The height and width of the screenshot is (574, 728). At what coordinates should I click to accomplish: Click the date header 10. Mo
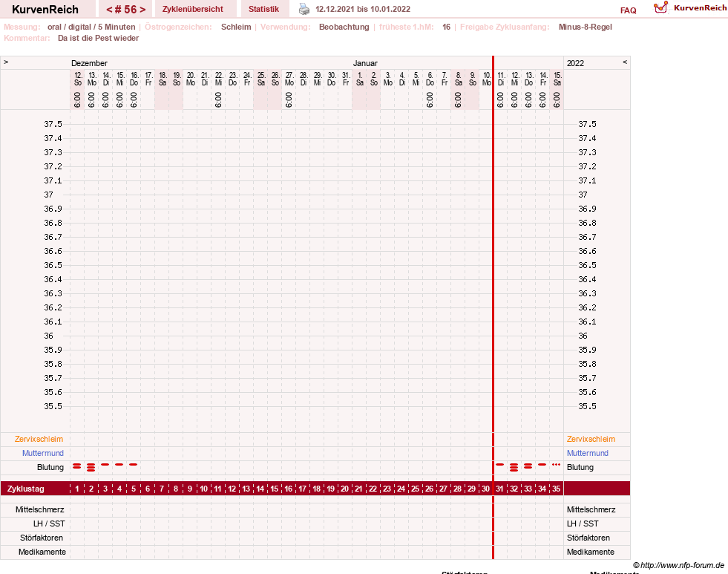(x=487, y=79)
